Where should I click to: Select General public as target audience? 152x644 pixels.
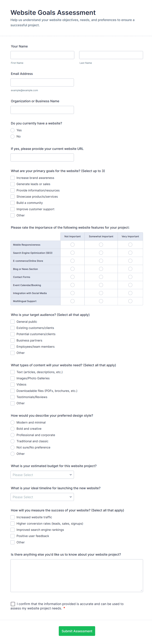[13, 321]
